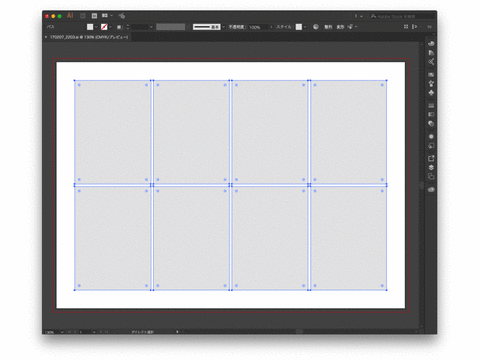The width and height of the screenshot is (480, 360).
Task: Expand the fill color dropdown arrow
Action: (x=96, y=27)
